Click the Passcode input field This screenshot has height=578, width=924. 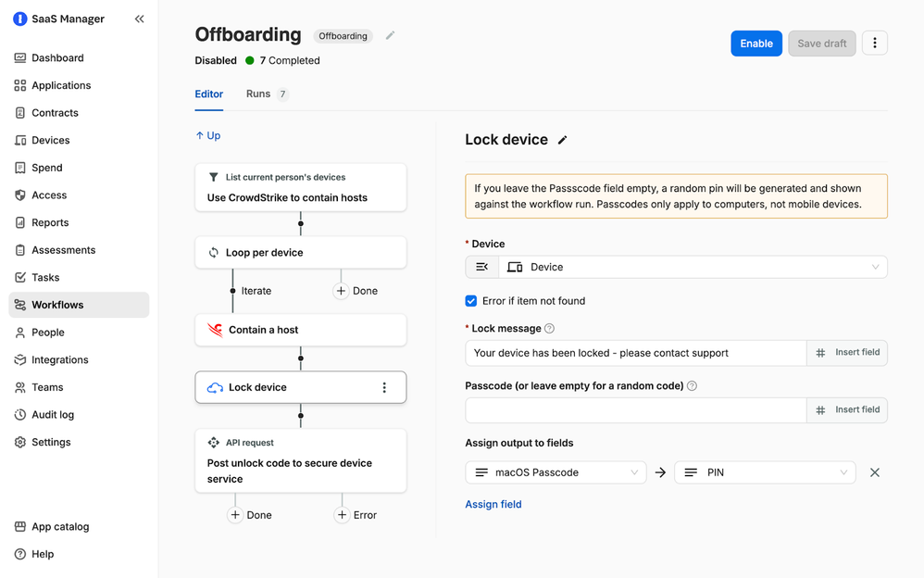(x=635, y=410)
